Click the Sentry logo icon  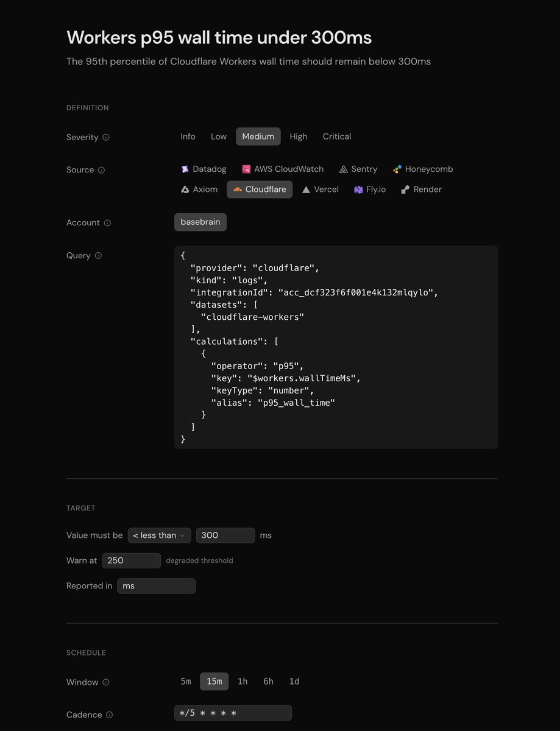[x=344, y=169]
